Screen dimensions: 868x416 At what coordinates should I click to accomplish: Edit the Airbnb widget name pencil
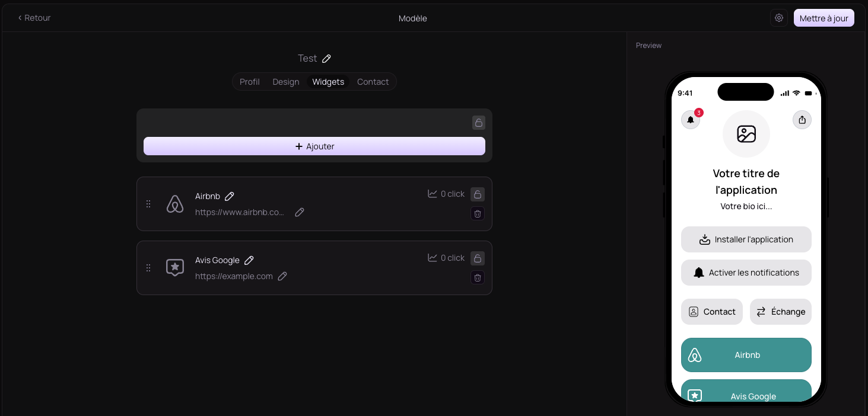point(230,196)
